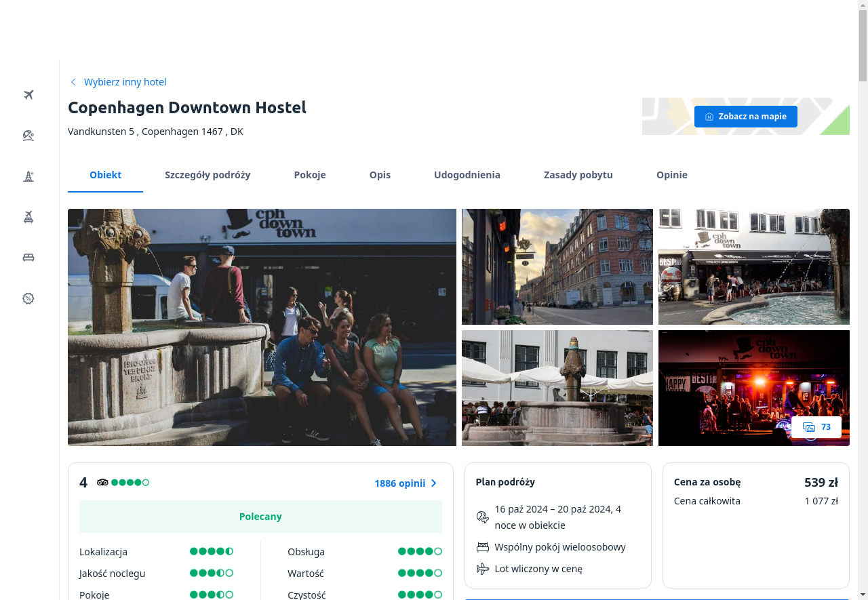The image size is (868, 600).
Task: Click the 16 paź 2024 – 20 paź 2024 dates text
Action: (x=558, y=517)
